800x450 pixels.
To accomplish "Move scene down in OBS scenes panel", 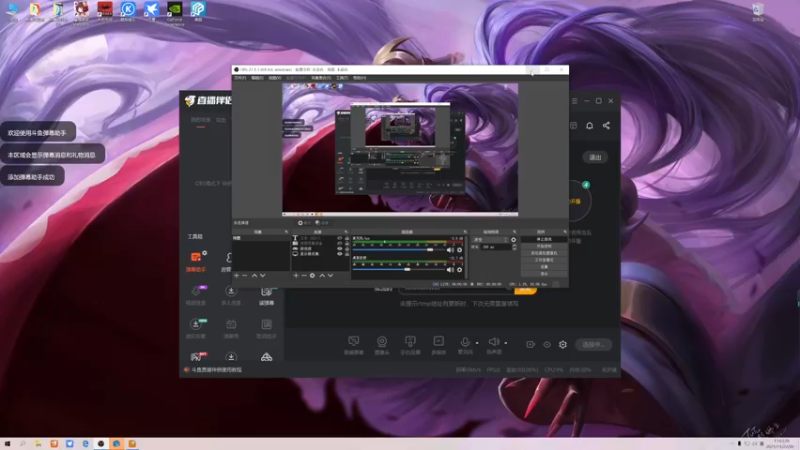I will pyautogui.click(x=263, y=276).
